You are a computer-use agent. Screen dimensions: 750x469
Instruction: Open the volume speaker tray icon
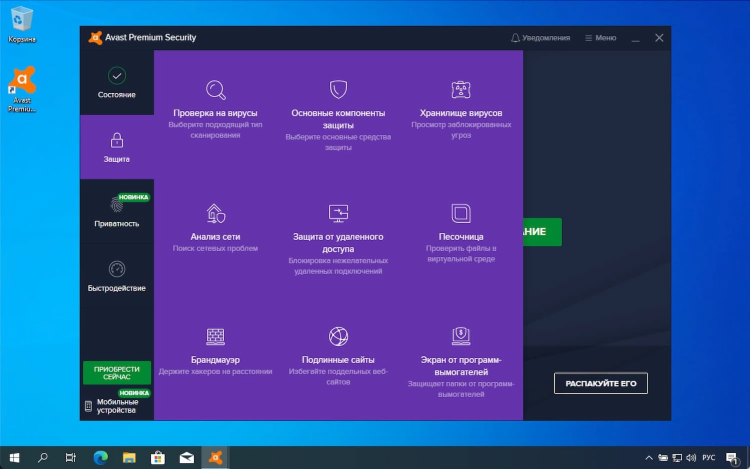(x=691, y=458)
